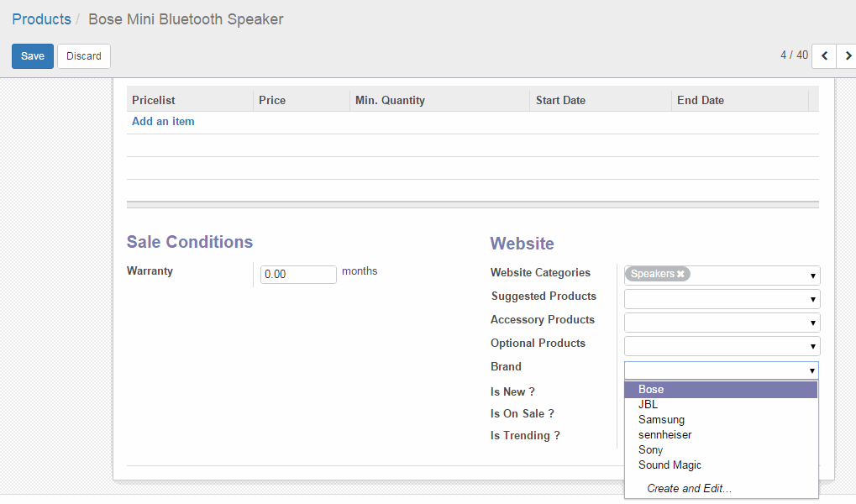Open Suggested Products dropdown arrow
The height and width of the screenshot is (504, 856).
coord(812,299)
